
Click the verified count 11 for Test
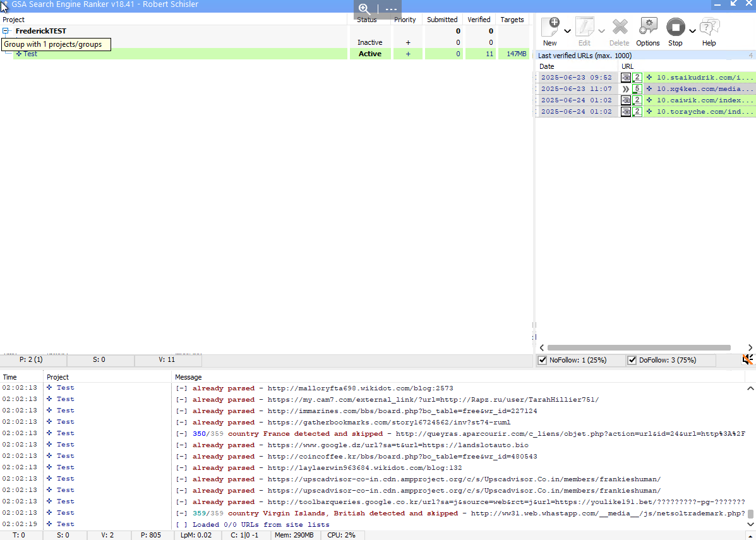click(489, 54)
